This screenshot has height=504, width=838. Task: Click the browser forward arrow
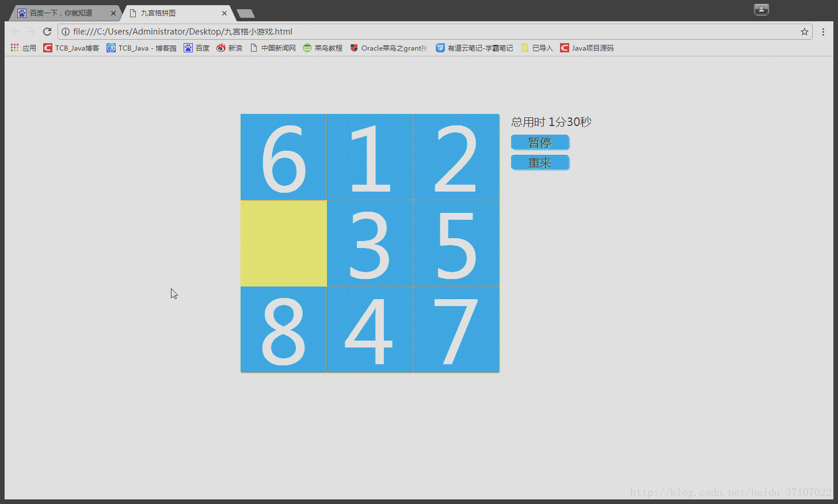point(31,32)
